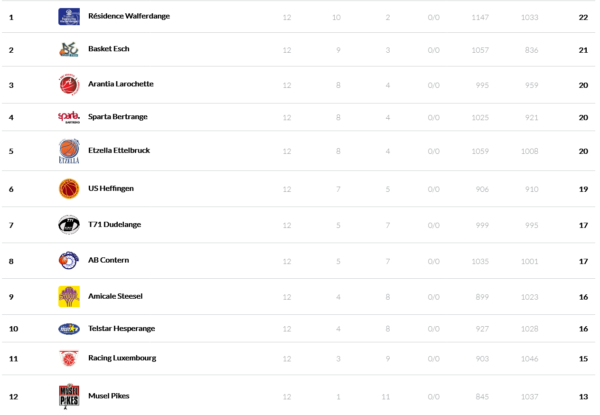Click the T71 Dudelange team logo
The height and width of the screenshot is (415, 600).
click(x=69, y=225)
